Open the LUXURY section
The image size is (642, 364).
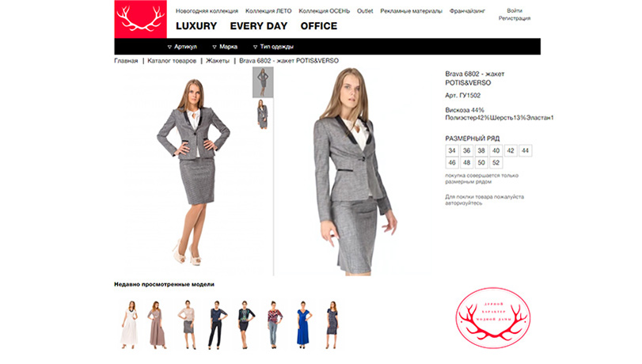196,26
